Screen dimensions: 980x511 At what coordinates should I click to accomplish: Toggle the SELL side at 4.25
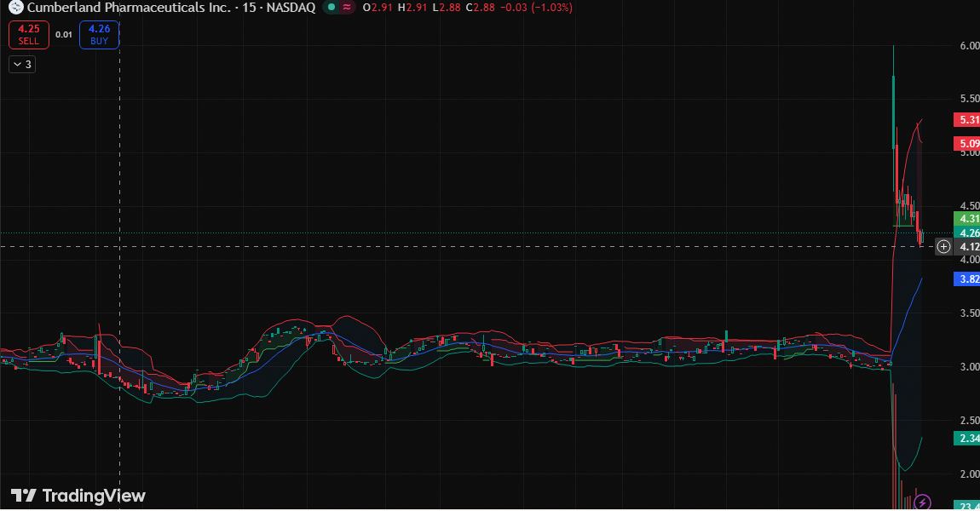click(28, 34)
